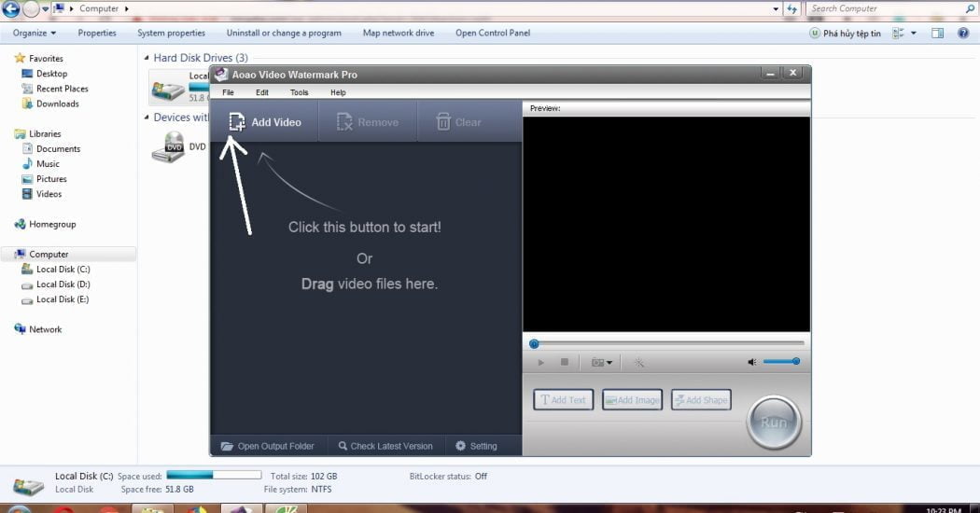
Task: Click the Add Text button
Action: [563, 400]
